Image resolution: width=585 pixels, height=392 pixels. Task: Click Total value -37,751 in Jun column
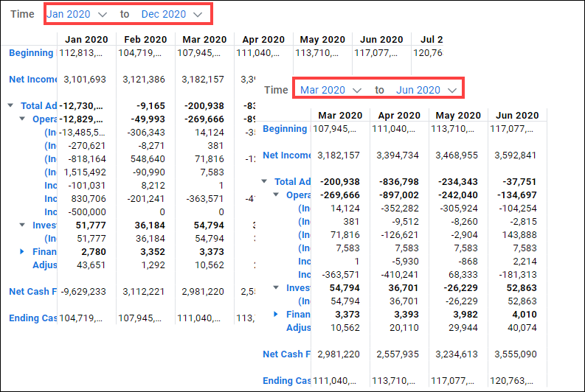tap(519, 182)
